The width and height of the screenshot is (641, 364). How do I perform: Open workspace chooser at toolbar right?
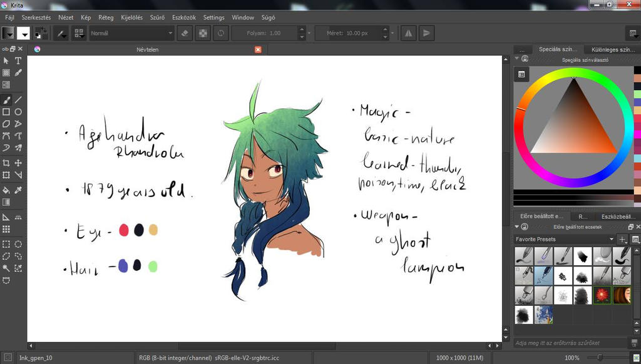(x=633, y=33)
